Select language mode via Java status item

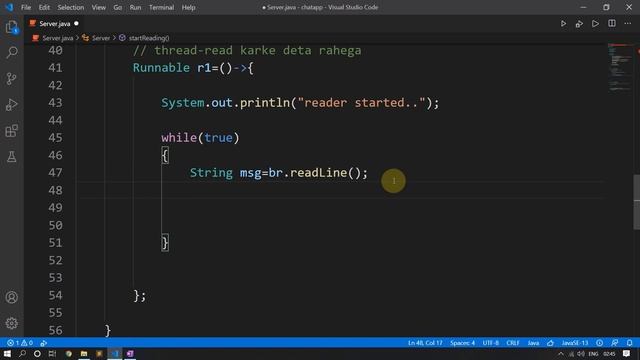[533, 343]
